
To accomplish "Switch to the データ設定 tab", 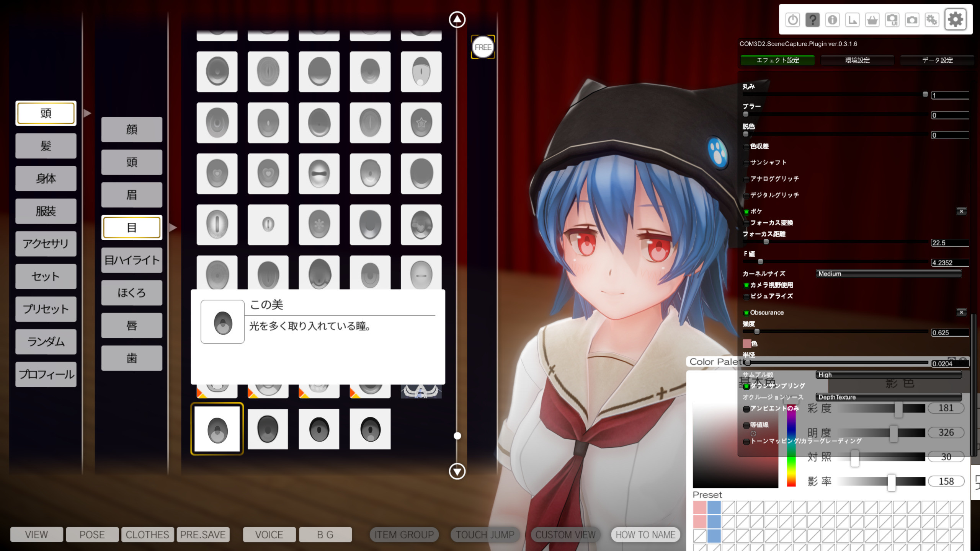I will 937,60.
